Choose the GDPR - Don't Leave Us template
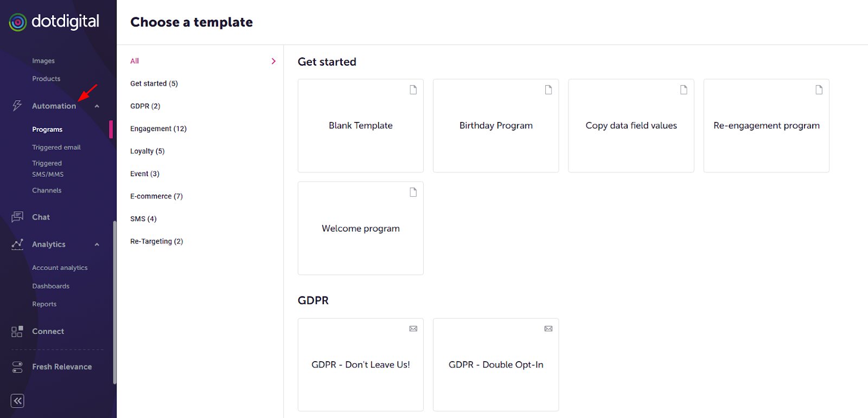This screenshot has height=418, width=868. (360, 364)
